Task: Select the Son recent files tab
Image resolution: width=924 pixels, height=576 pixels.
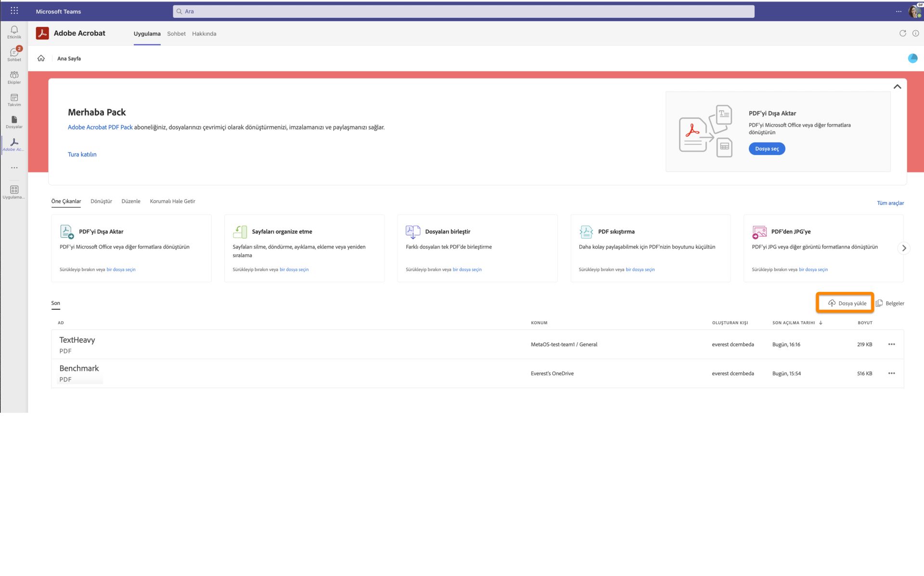Action: point(55,303)
